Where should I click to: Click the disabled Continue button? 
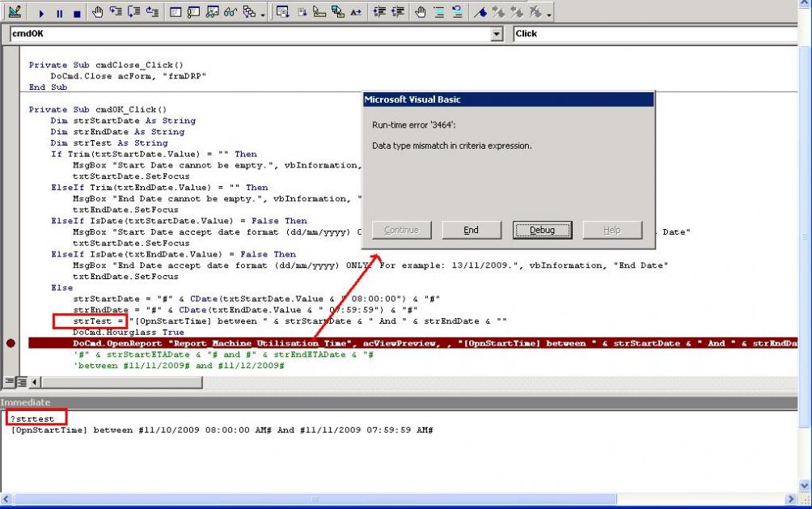pos(401,230)
